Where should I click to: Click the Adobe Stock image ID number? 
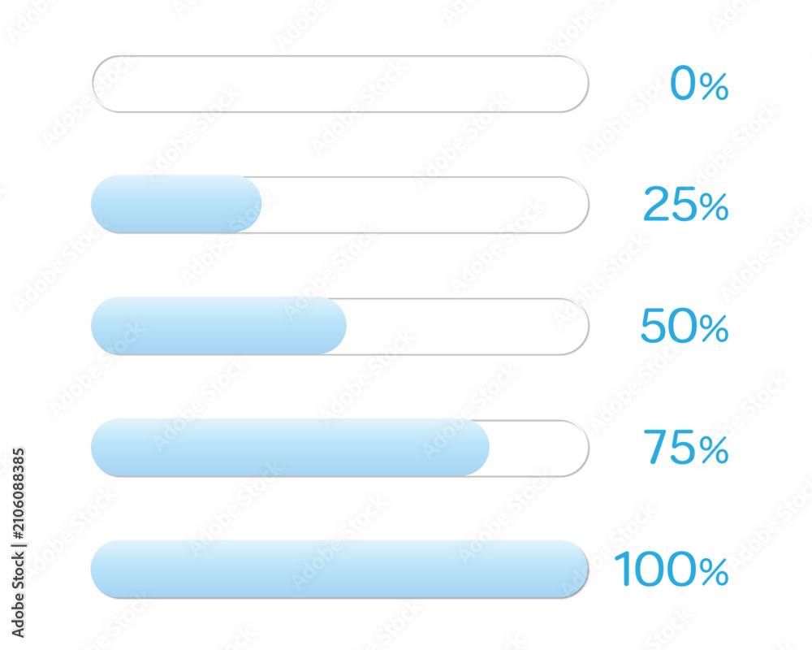click(18, 494)
